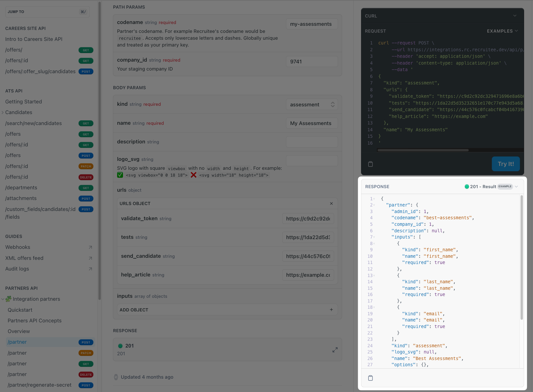The width and height of the screenshot is (533, 392).
Task: Open /attachments POST endpoint
Action: 49,199
